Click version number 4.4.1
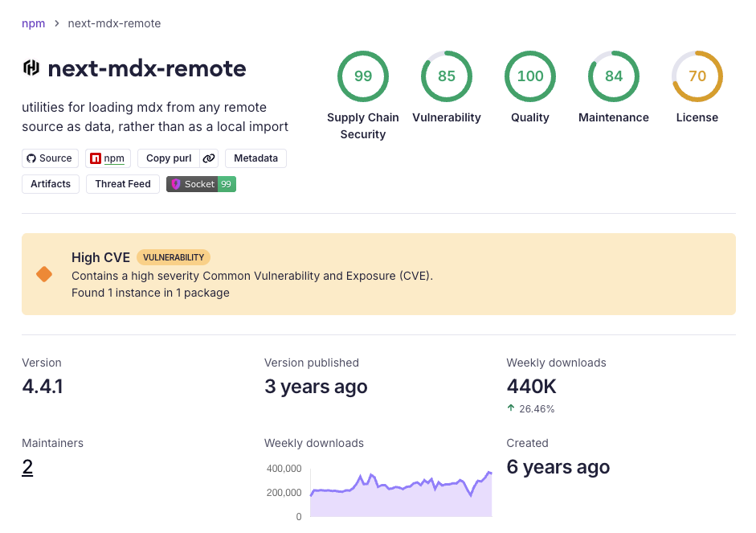Screen dimensions: 756x533 point(43,387)
